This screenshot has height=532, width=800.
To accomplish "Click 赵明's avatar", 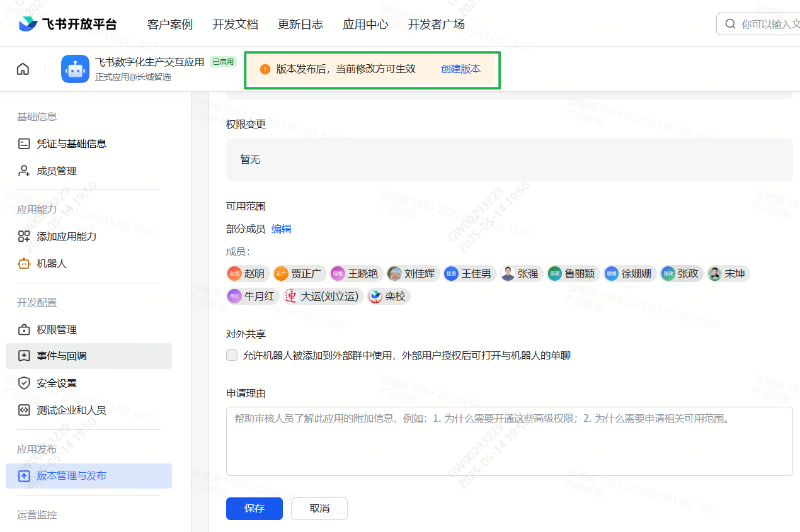I will [234, 274].
